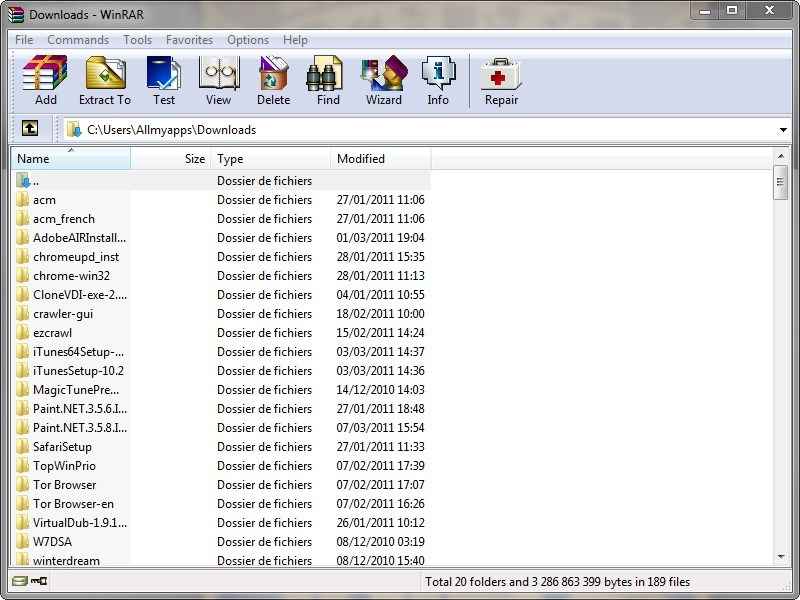Sort by the Name column header
Image resolution: width=800 pixels, height=600 pixels.
tap(70, 159)
